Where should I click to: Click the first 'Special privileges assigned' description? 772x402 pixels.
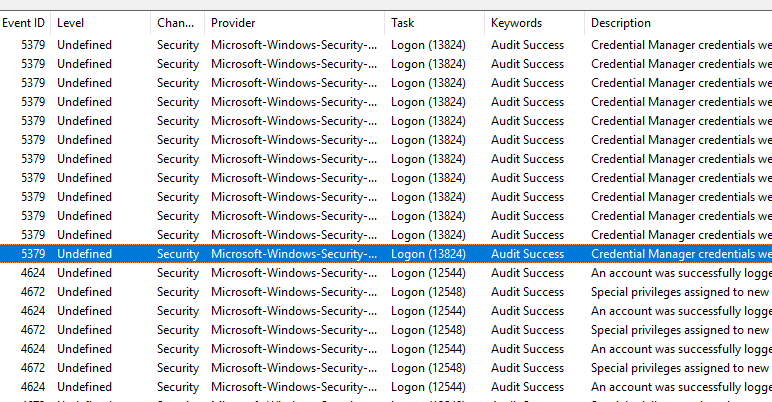[x=680, y=292]
